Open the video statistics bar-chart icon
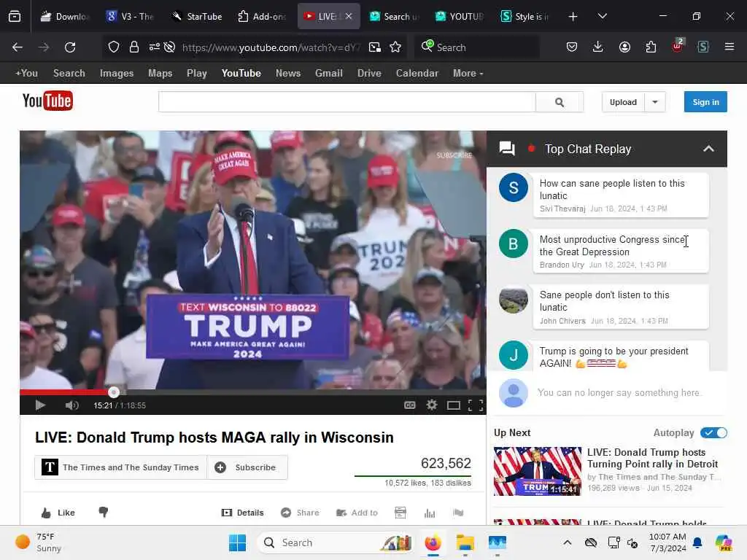This screenshot has height=560, width=747. pyautogui.click(x=430, y=513)
